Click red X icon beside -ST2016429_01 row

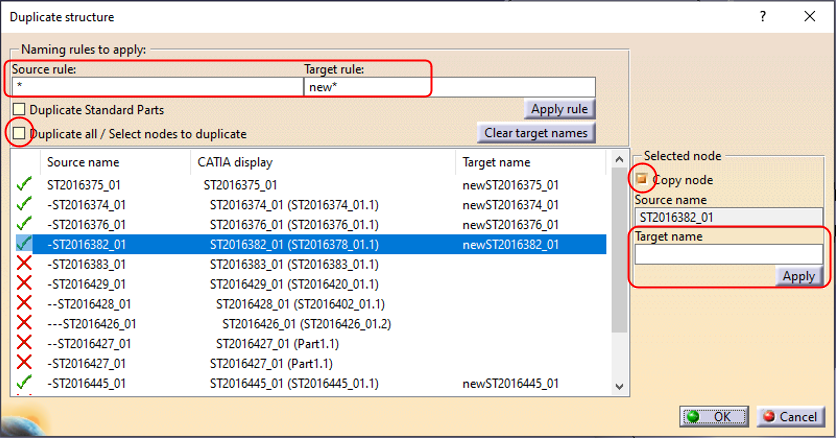click(25, 284)
